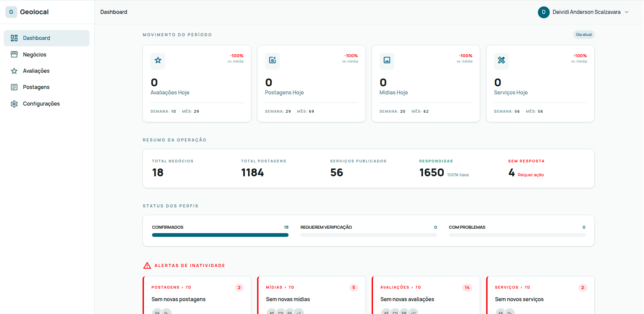This screenshot has height=314, width=644.
Task: Click the Total Negócios value 18
Action: [x=158, y=173]
